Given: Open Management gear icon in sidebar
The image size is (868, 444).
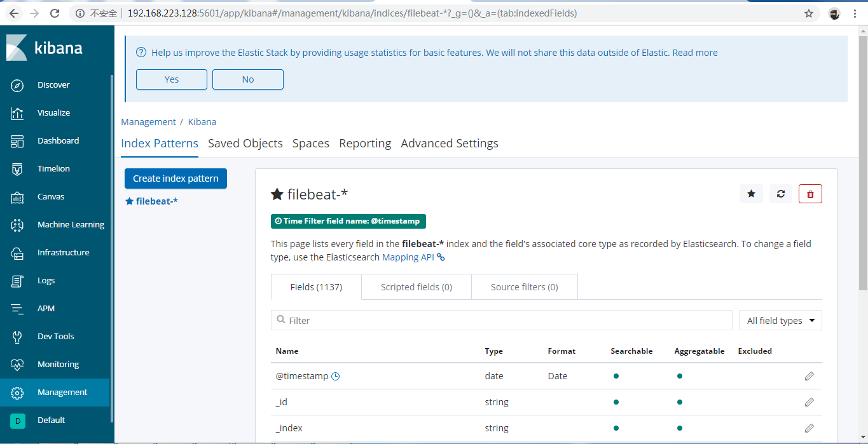Looking at the screenshot, I should 17,393.
